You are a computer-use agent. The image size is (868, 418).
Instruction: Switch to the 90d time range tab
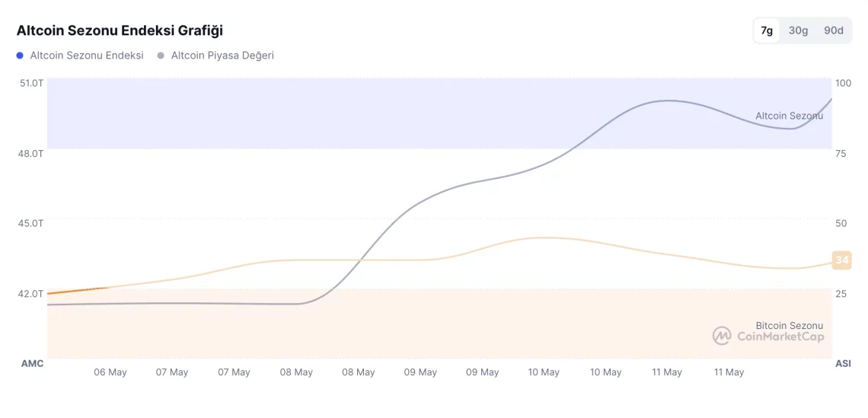[834, 30]
